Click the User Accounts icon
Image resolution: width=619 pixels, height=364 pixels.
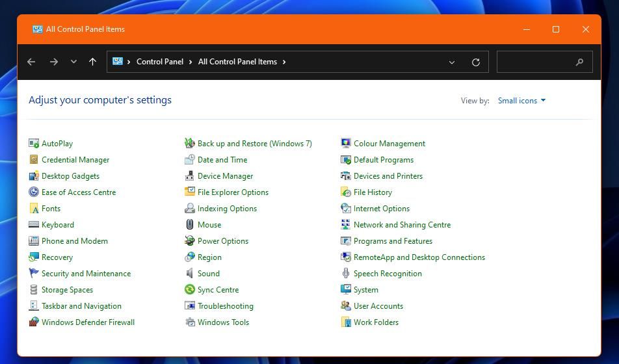point(346,305)
